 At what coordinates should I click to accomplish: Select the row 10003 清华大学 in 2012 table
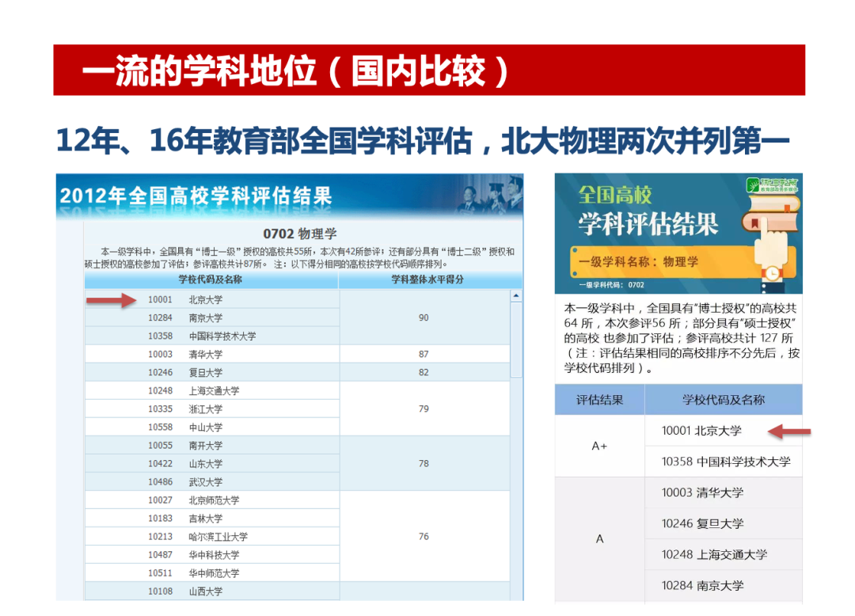point(212,355)
